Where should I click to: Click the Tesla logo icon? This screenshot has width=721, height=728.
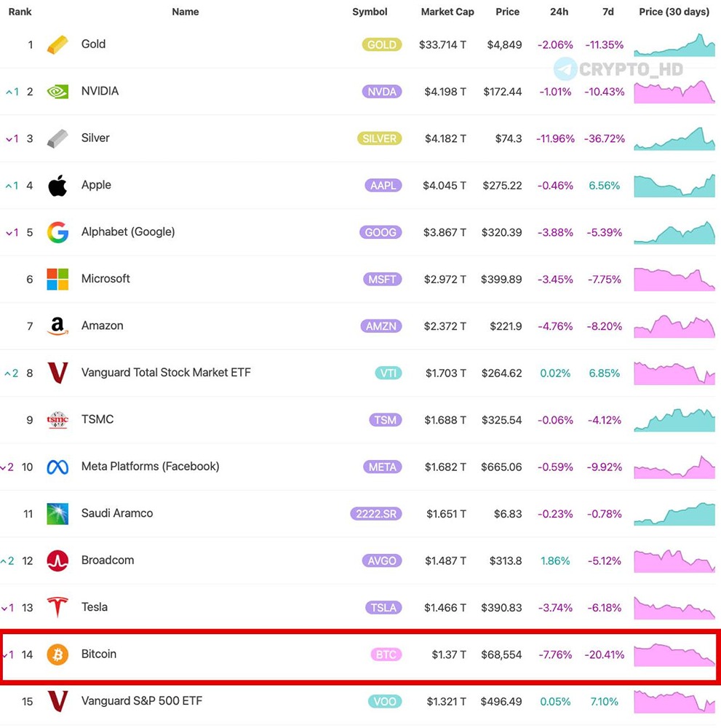pos(57,607)
